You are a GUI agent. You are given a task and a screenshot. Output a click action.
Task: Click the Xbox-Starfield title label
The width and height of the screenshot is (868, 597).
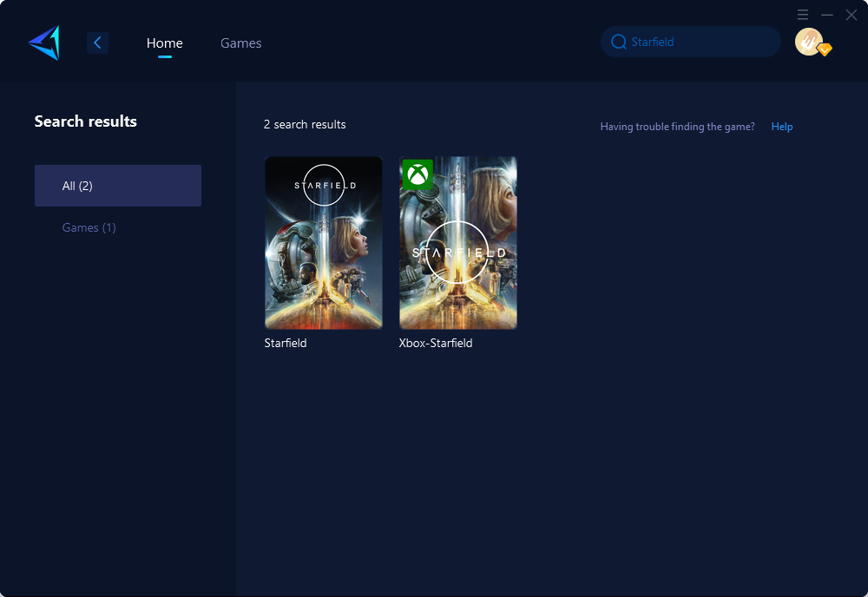pos(436,343)
